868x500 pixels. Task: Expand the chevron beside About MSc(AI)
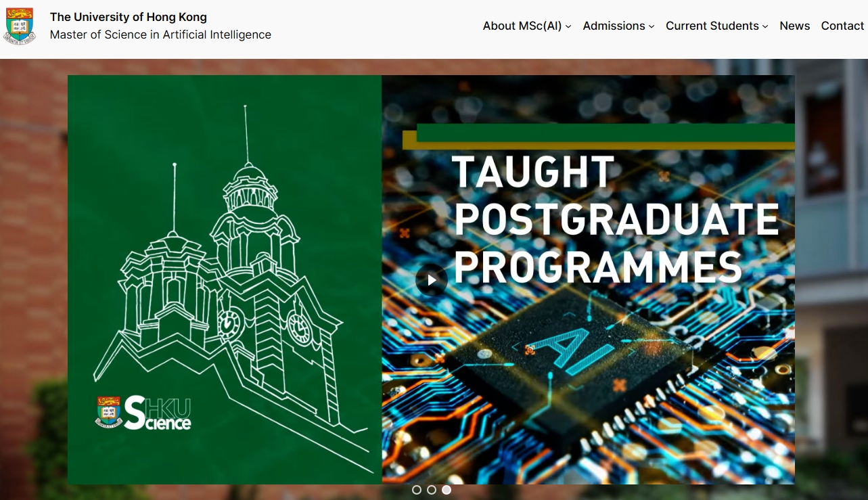[568, 26]
